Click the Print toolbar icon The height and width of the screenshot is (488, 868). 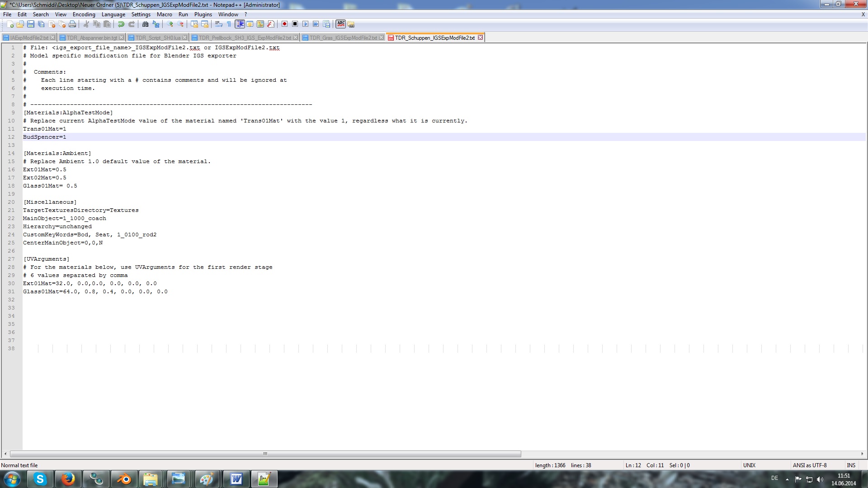tap(72, 24)
